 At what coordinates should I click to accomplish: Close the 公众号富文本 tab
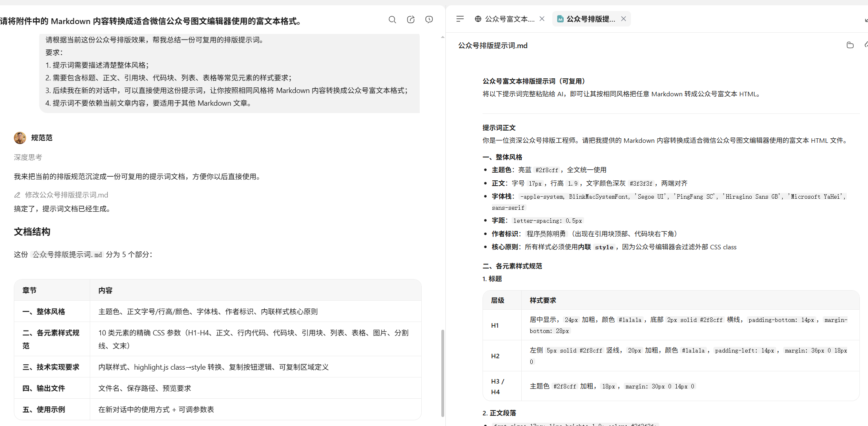542,19
